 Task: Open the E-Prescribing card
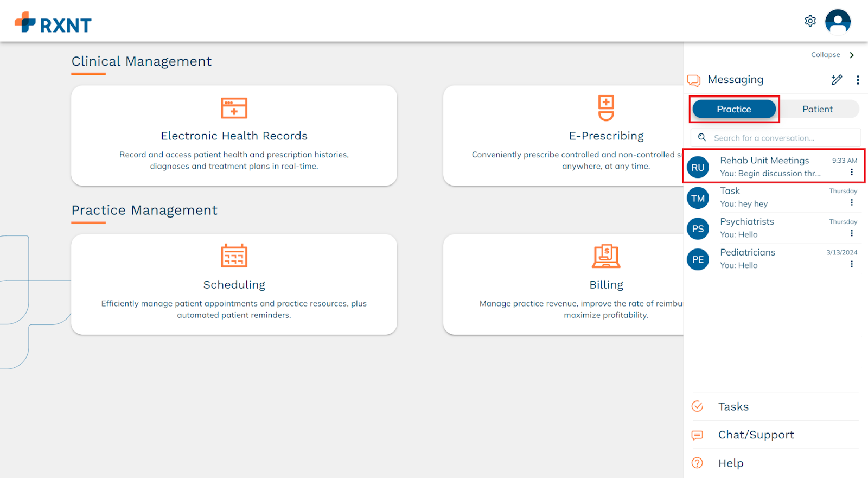563,136
